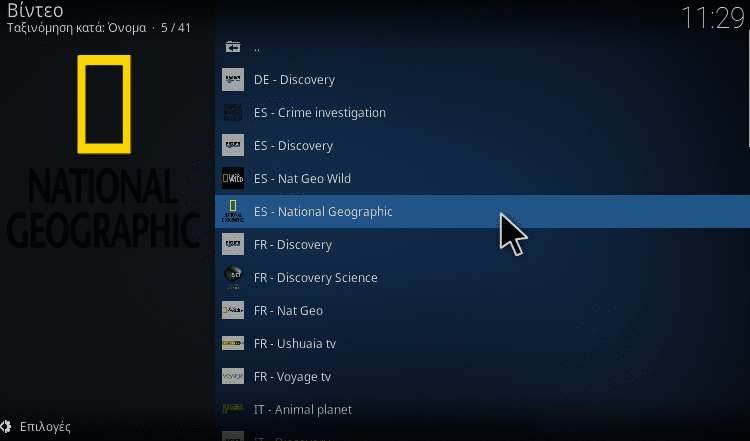
Task: Click the parent folder back icon
Action: point(233,47)
